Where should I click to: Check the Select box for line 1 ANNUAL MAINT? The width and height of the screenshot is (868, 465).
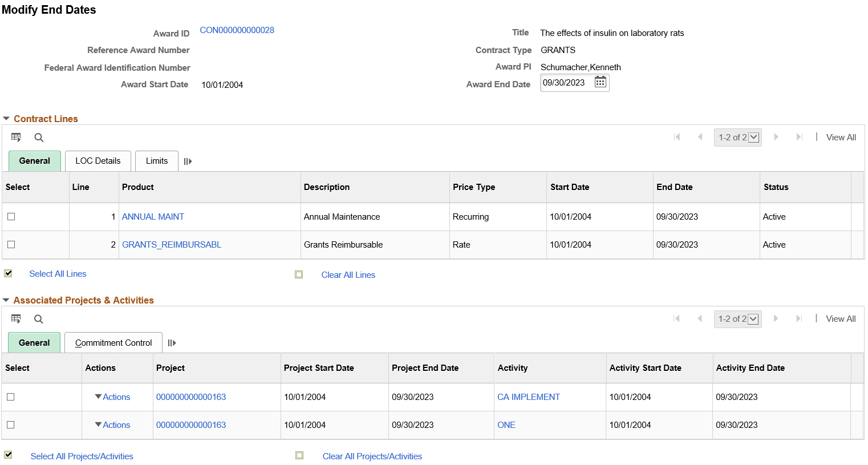tap(10, 216)
